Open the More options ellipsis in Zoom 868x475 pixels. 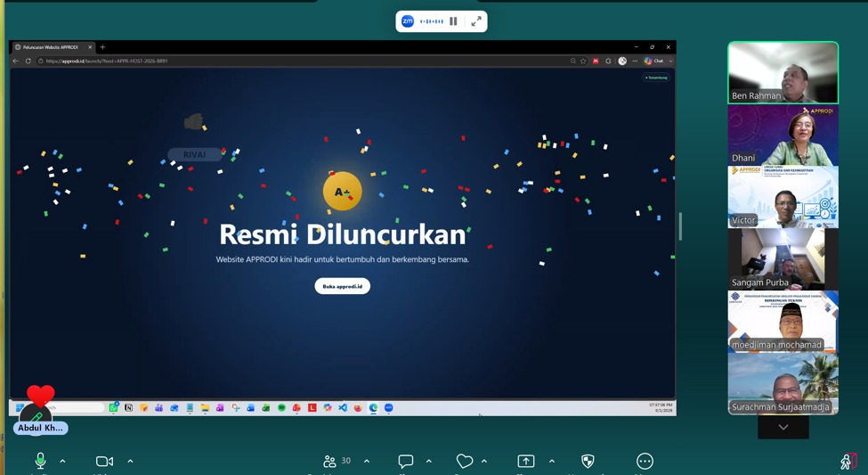[645, 461]
